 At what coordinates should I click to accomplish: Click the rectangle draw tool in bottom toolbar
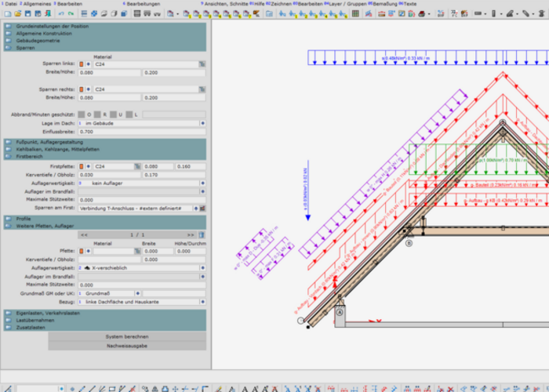click(112, 389)
